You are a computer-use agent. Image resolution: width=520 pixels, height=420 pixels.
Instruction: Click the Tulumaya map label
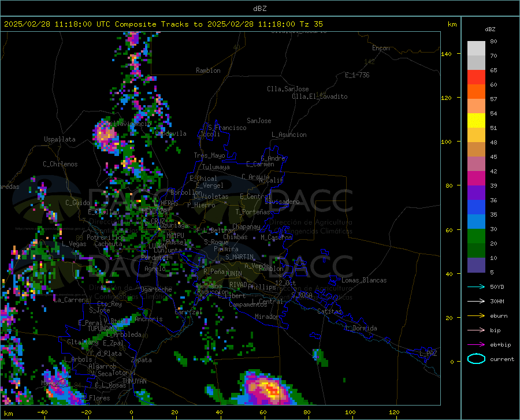click(216, 167)
